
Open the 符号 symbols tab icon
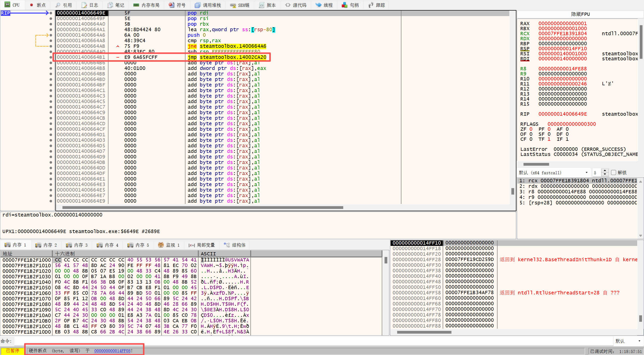(171, 5)
